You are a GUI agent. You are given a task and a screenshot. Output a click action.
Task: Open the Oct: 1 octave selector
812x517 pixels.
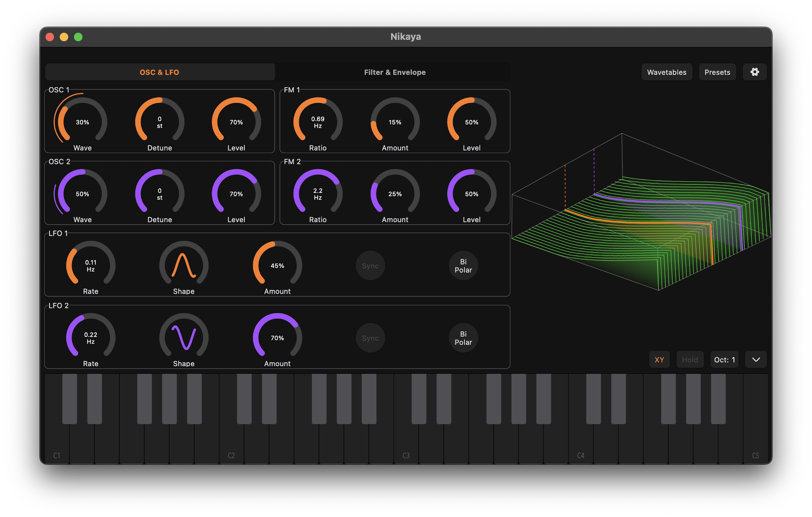coord(724,359)
